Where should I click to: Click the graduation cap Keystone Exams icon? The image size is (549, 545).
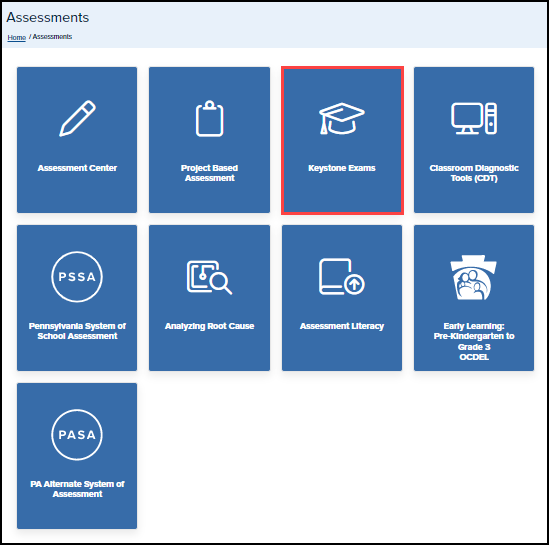pos(342,118)
